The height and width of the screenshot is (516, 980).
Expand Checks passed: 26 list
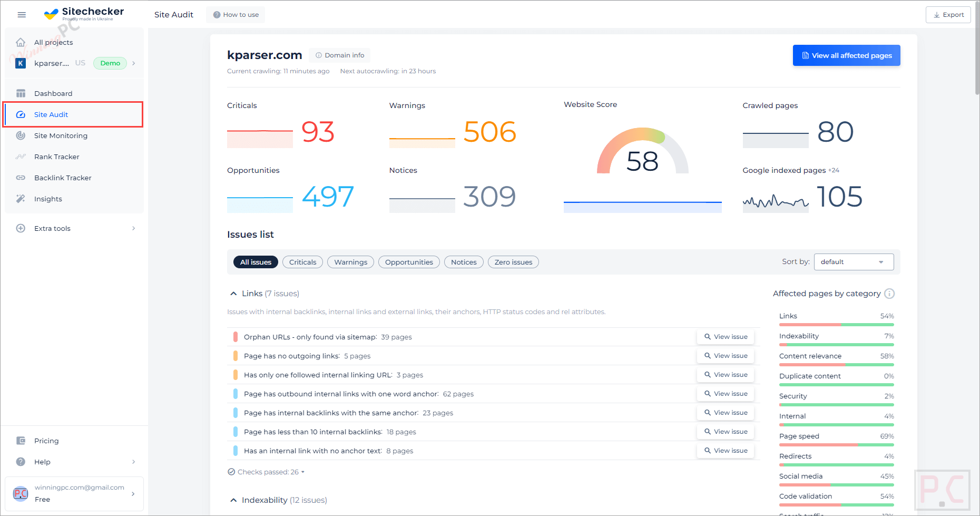pyautogui.click(x=271, y=472)
